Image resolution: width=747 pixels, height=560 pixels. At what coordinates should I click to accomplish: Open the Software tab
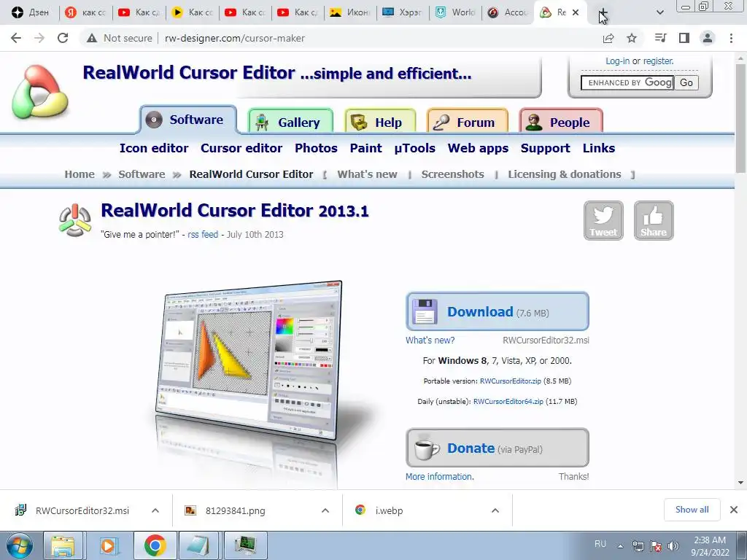(x=188, y=120)
